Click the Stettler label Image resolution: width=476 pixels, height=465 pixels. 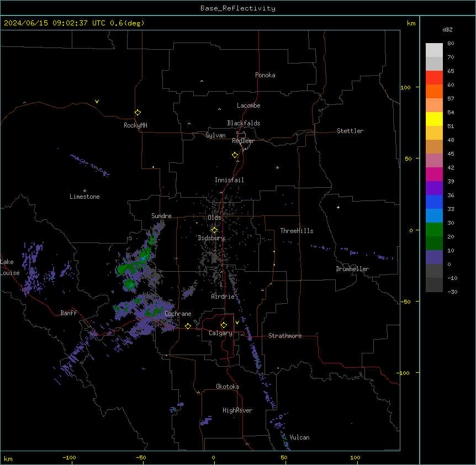[350, 131]
